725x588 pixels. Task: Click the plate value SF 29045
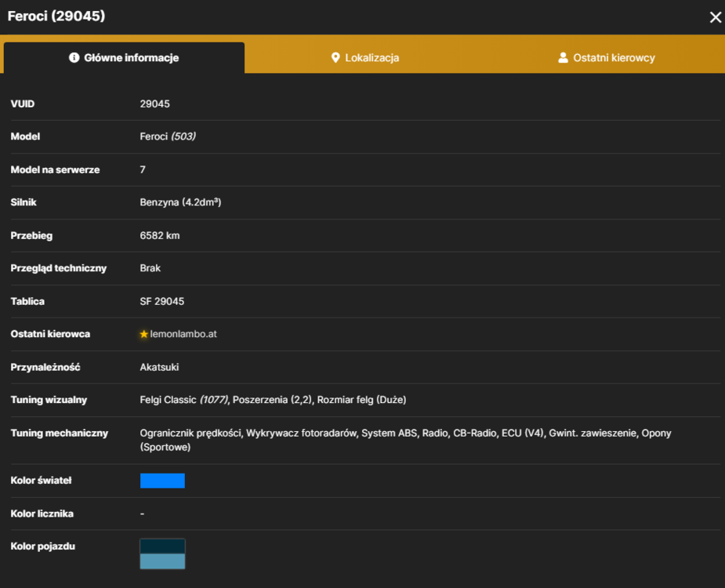pos(161,302)
